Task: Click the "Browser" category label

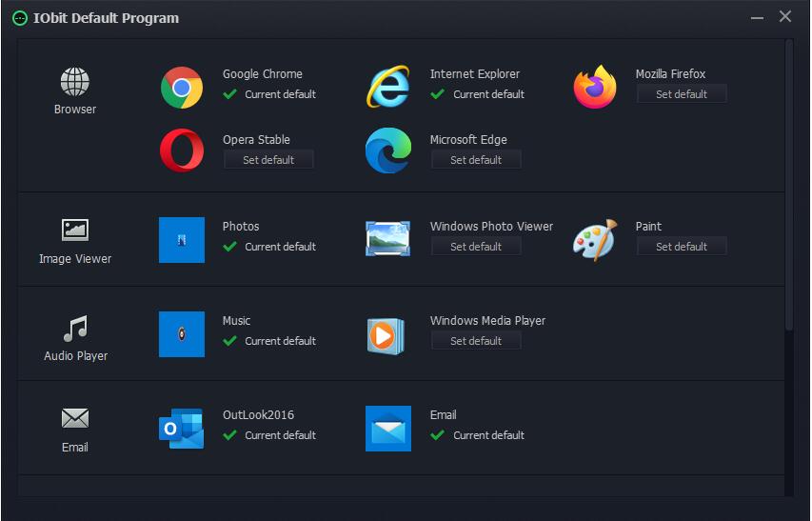Action: (x=75, y=110)
